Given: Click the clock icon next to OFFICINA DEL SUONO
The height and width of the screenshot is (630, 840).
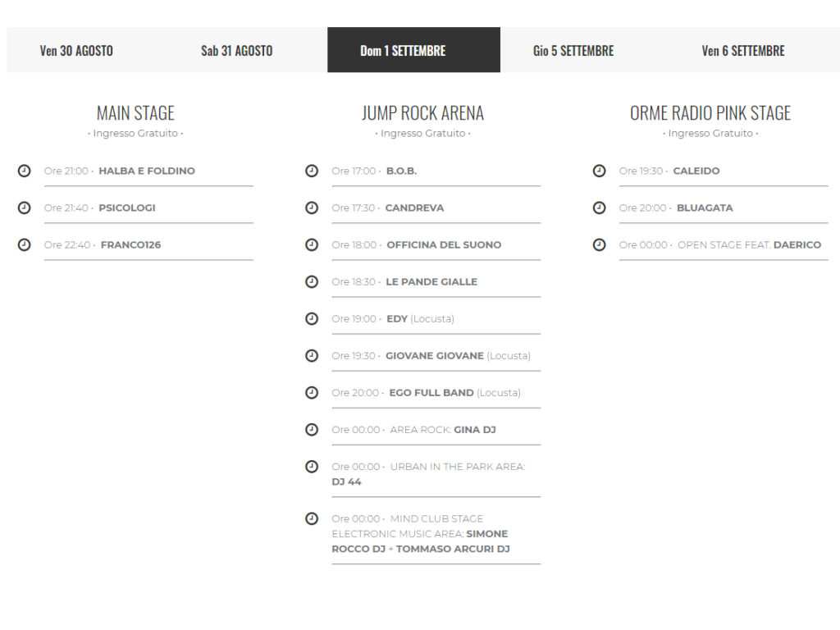Looking at the screenshot, I should [x=311, y=244].
